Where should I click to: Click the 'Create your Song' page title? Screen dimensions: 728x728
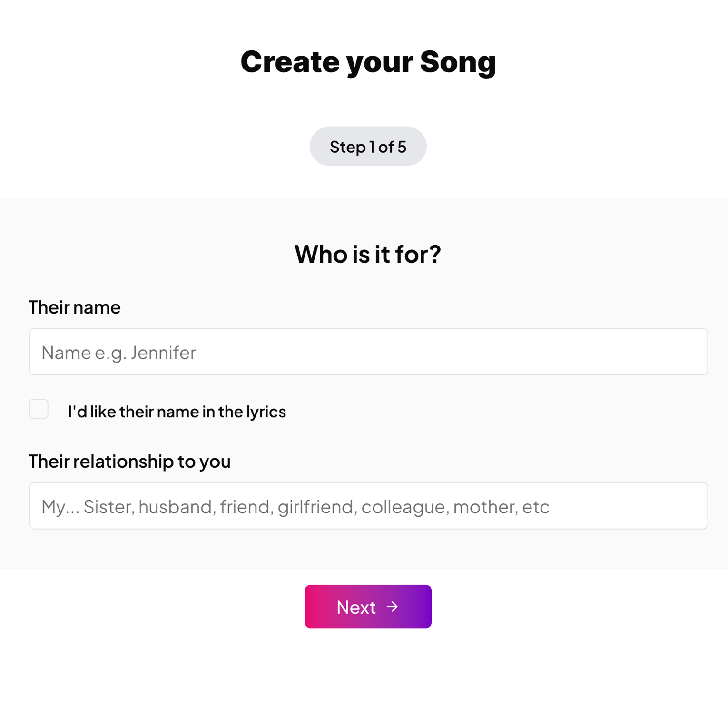click(369, 61)
